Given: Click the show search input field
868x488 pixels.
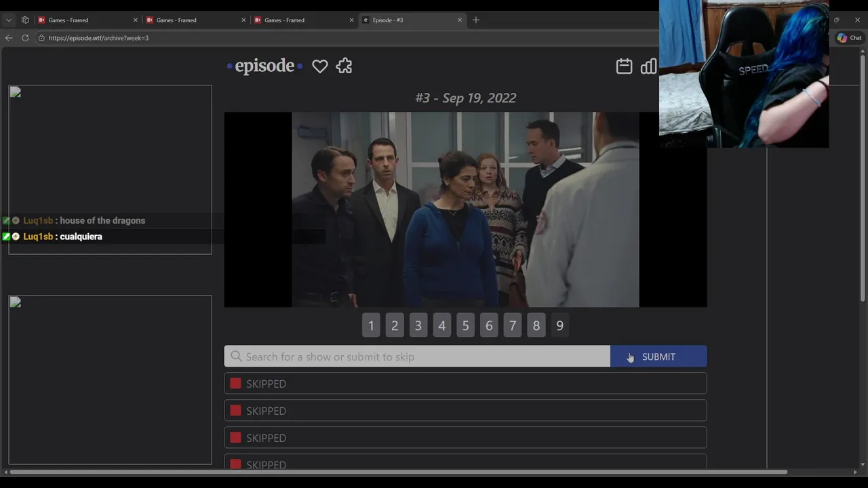Looking at the screenshot, I should click(417, 357).
